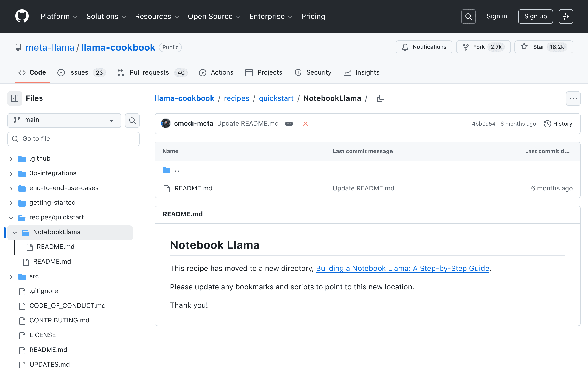
Task: Go to llama-cookbook in the breadcrumb
Action: click(184, 98)
